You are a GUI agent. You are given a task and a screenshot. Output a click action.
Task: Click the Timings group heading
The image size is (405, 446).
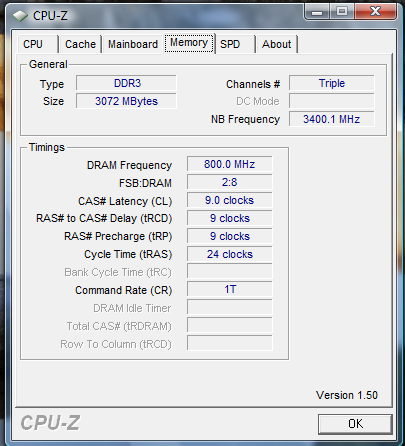click(x=47, y=147)
